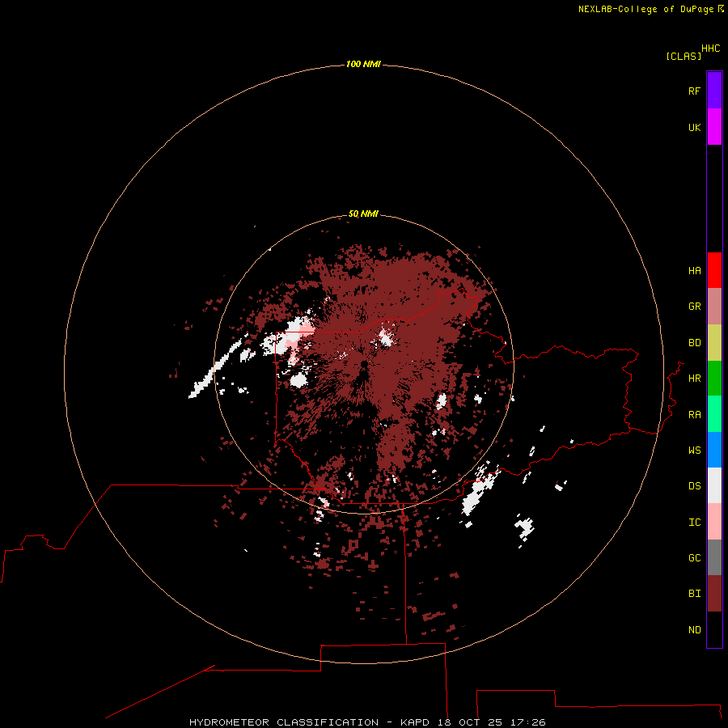This screenshot has width=728, height=728.
Task: Click the BI legend label
Action: [x=695, y=593]
